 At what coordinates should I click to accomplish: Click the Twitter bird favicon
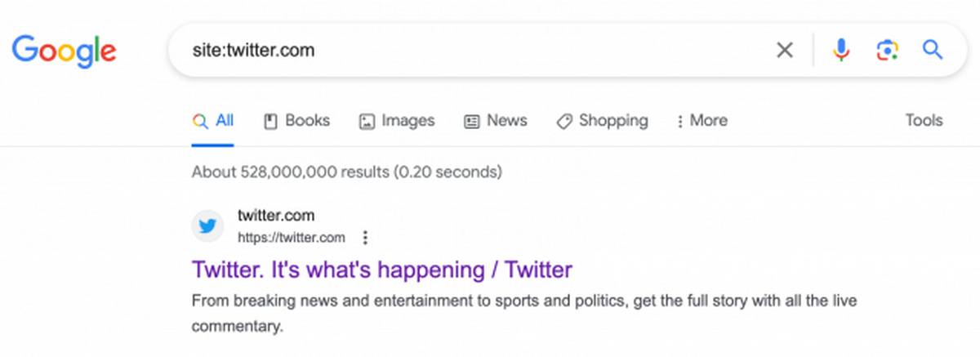(x=208, y=226)
